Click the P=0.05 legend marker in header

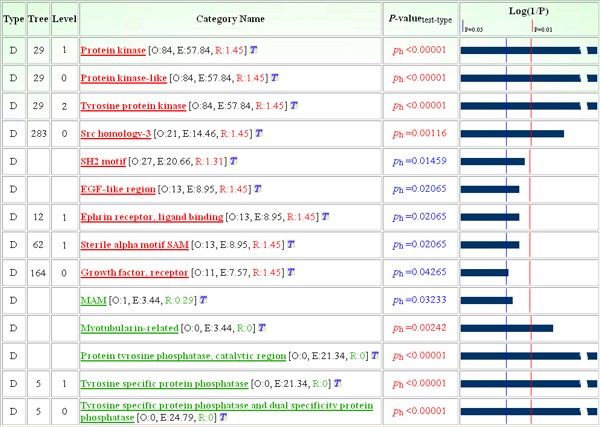(473, 27)
